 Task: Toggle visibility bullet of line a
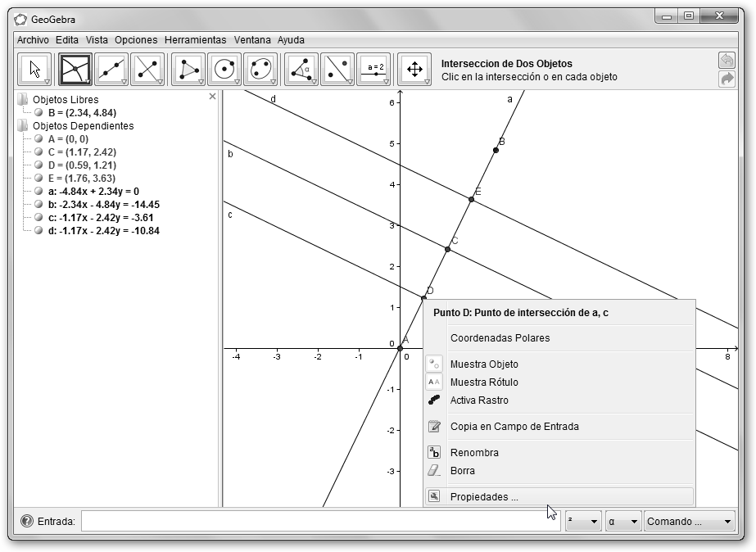pos(38,192)
